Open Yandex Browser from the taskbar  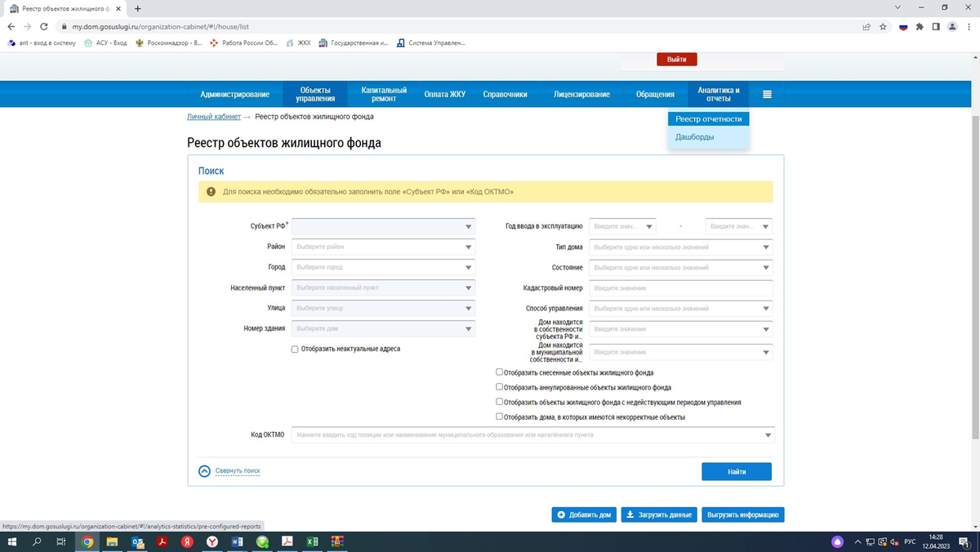pyautogui.click(x=212, y=541)
